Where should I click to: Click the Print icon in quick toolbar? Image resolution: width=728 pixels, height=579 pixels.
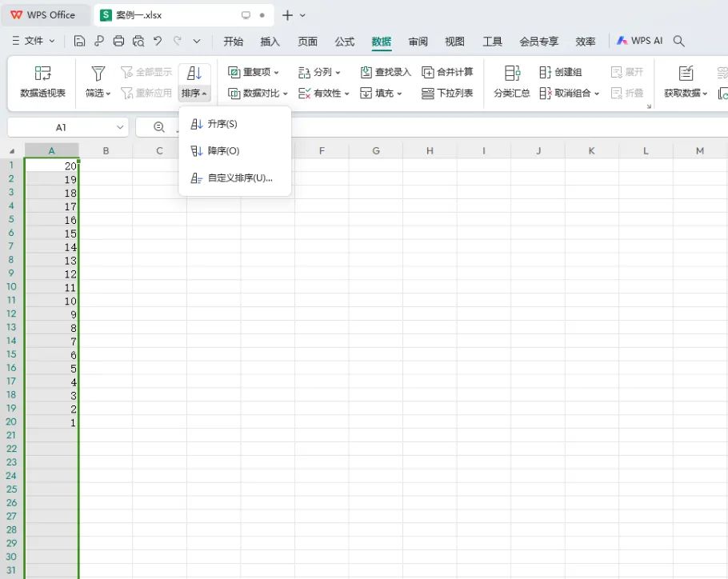(119, 41)
